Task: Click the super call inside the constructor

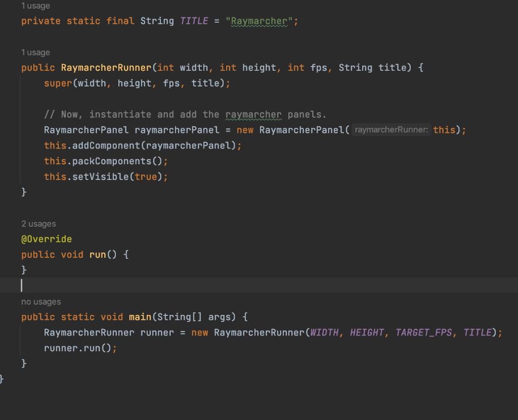Action: pyautogui.click(x=57, y=83)
